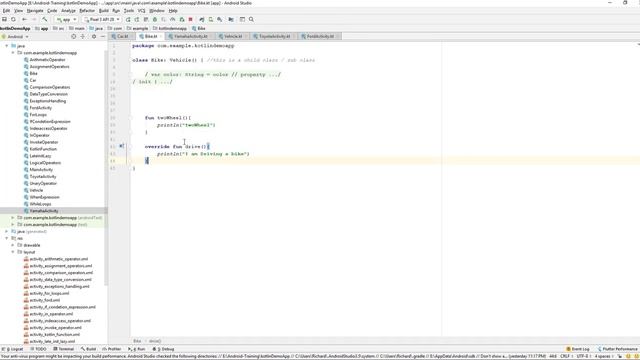Viewport: 640px width, 360px height.
Task: Collapse the java folder in project tree
Action: tap(7, 46)
